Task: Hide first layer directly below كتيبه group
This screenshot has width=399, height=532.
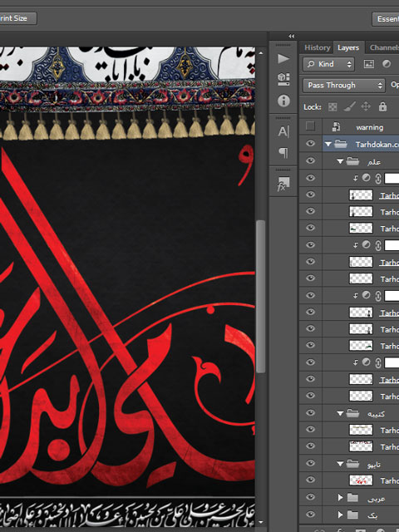Action: tap(310, 430)
